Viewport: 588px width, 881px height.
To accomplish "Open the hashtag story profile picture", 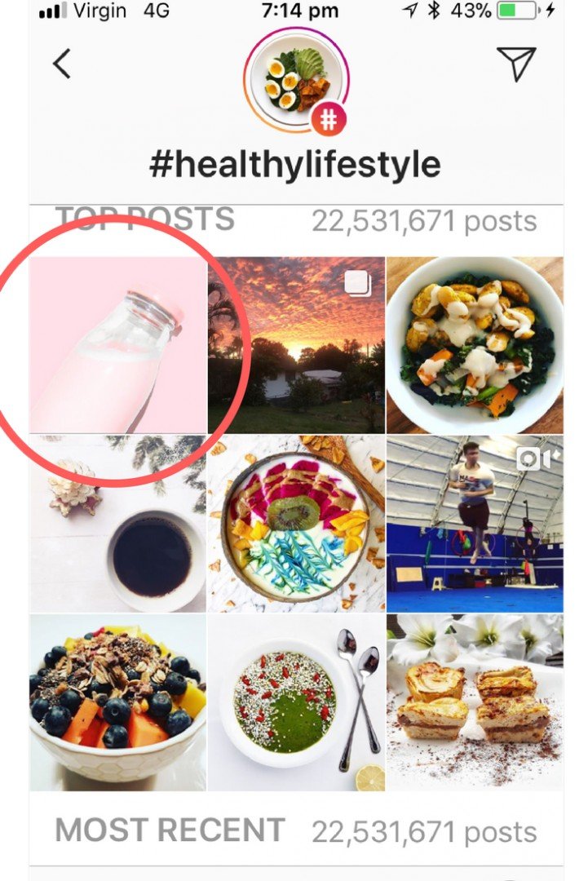I will pos(297,79).
